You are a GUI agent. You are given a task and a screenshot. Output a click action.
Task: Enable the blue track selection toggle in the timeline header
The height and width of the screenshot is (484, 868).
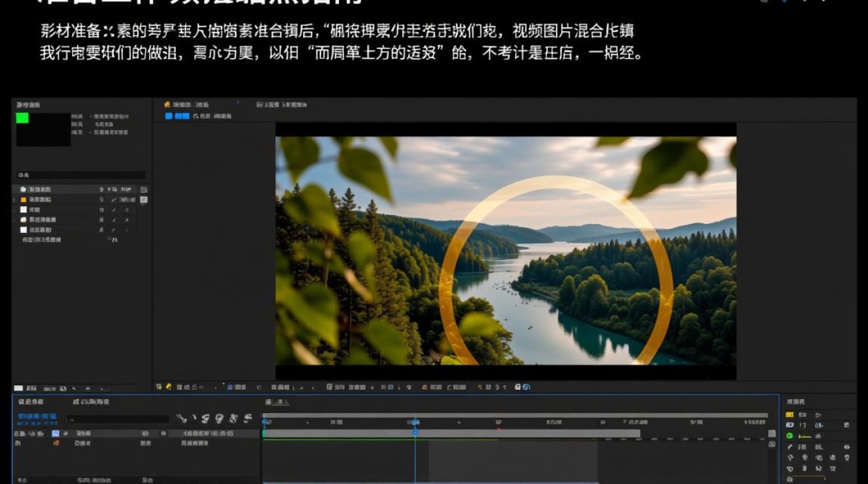pyautogui.click(x=55, y=433)
